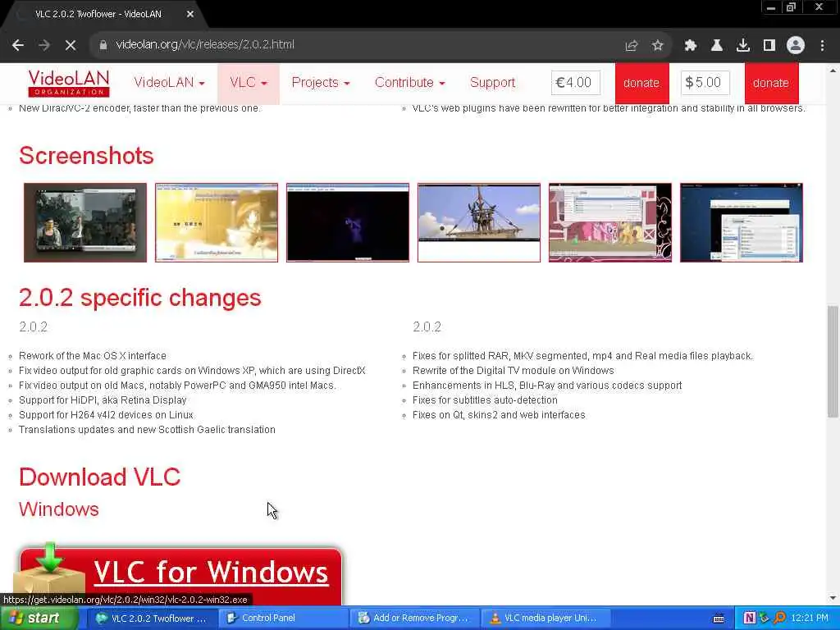
Task: Switch to Add or Remove Programs taskbar window
Action: pos(414,619)
